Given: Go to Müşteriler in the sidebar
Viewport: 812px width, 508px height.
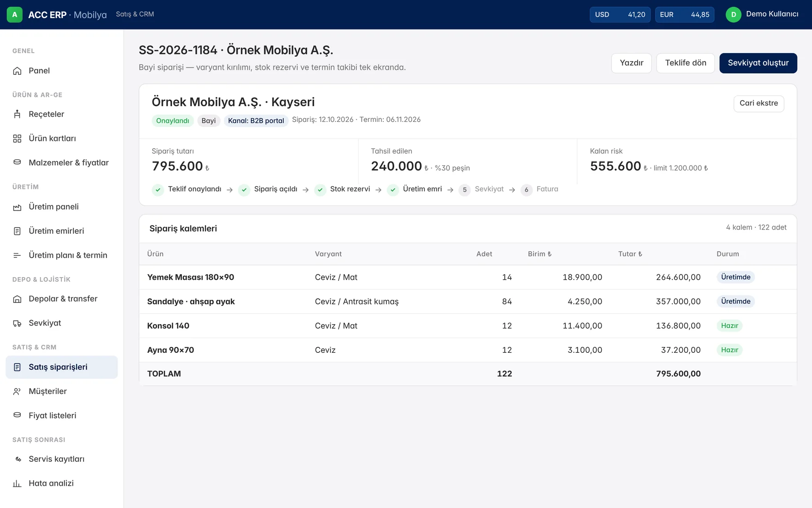Looking at the screenshot, I should (62, 391).
